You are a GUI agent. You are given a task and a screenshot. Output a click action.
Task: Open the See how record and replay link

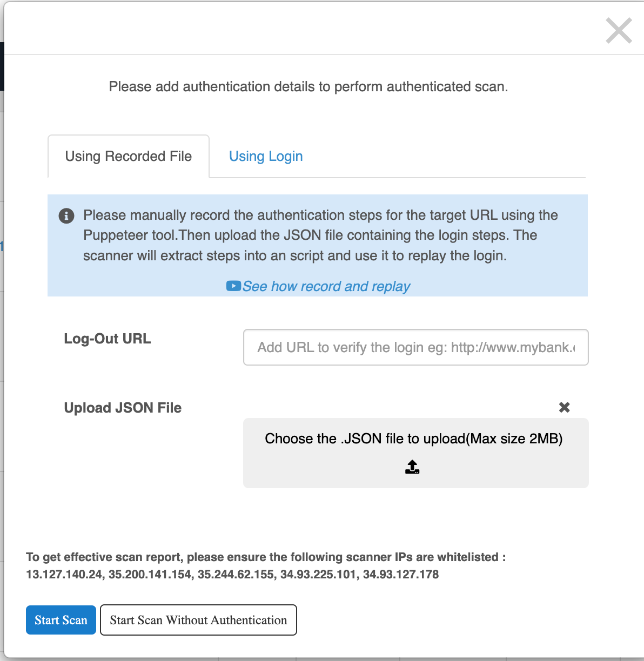click(326, 286)
